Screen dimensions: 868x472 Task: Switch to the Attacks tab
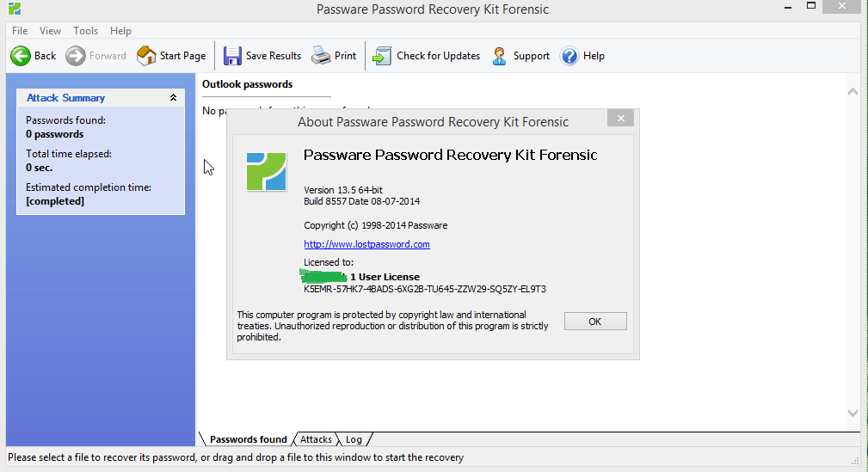[x=316, y=439]
